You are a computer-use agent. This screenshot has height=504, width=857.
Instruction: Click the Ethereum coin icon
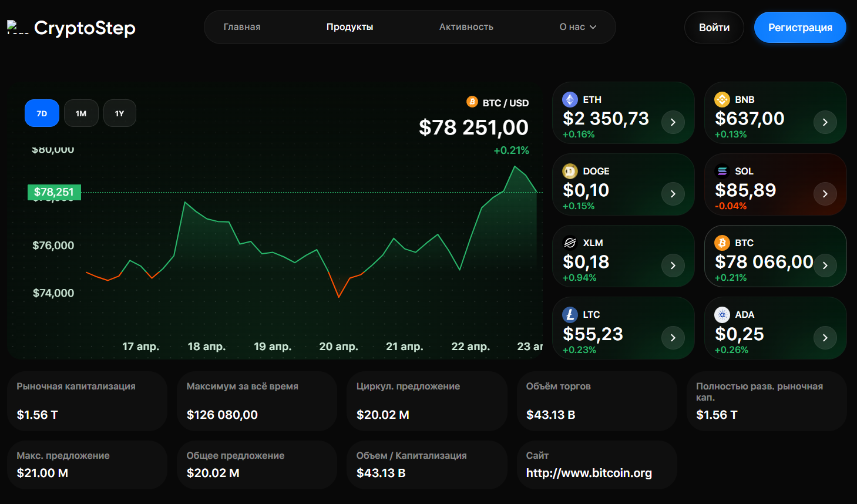(x=570, y=99)
